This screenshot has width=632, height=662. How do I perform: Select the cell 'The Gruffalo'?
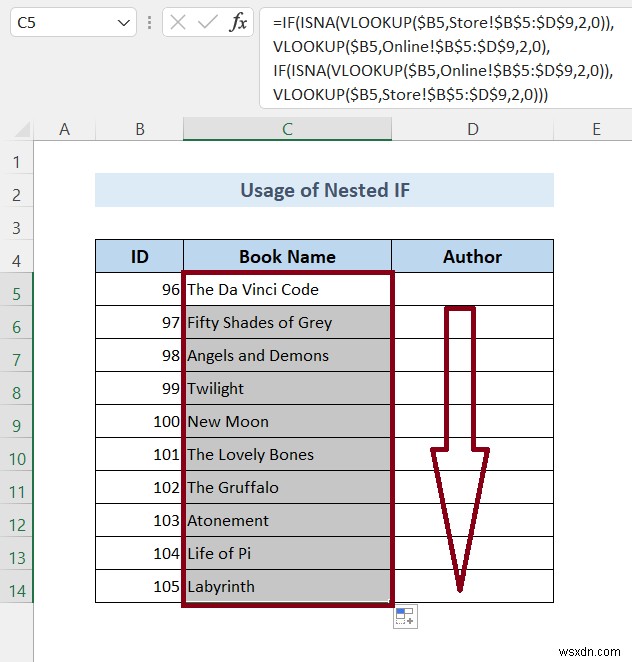(287, 487)
